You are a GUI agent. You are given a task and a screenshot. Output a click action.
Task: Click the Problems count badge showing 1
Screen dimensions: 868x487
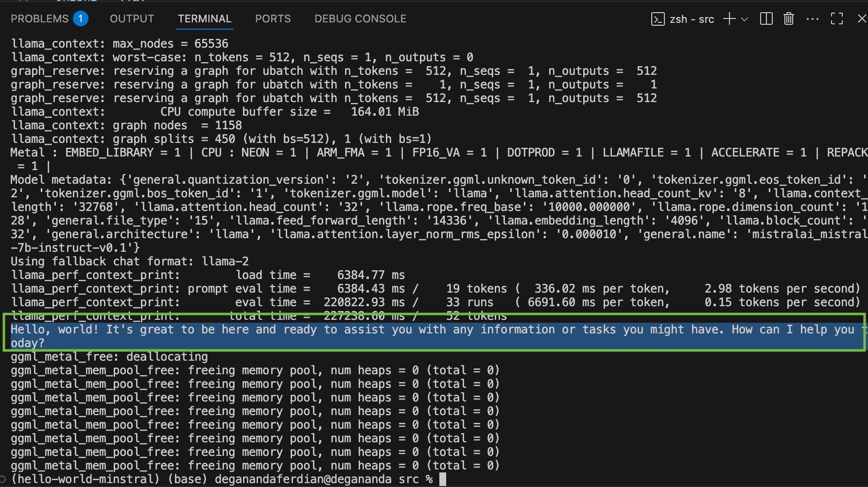tap(81, 18)
